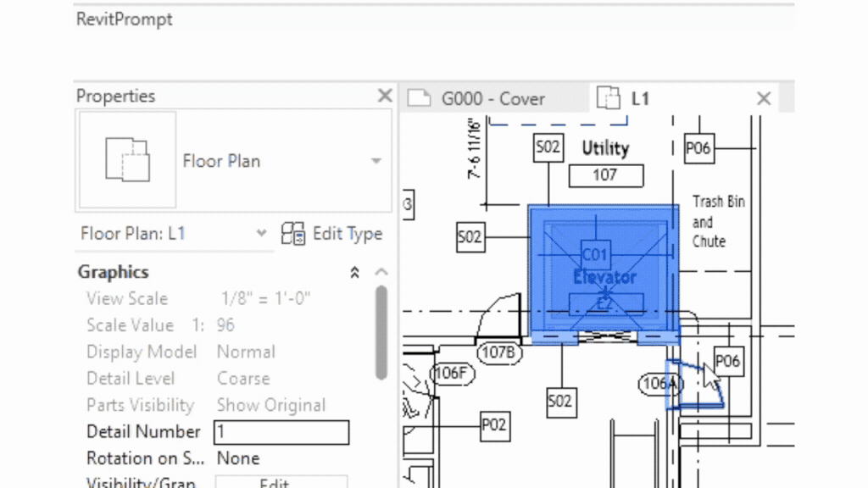Click the Visibility/Graphics Edit button
Image resolution: width=868 pixels, height=488 pixels.
point(281,484)
